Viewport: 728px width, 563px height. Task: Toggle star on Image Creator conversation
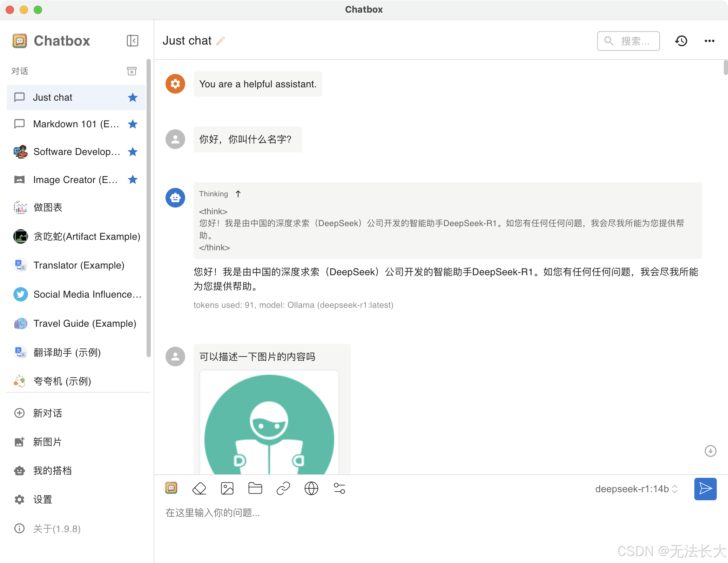(133, 180)
